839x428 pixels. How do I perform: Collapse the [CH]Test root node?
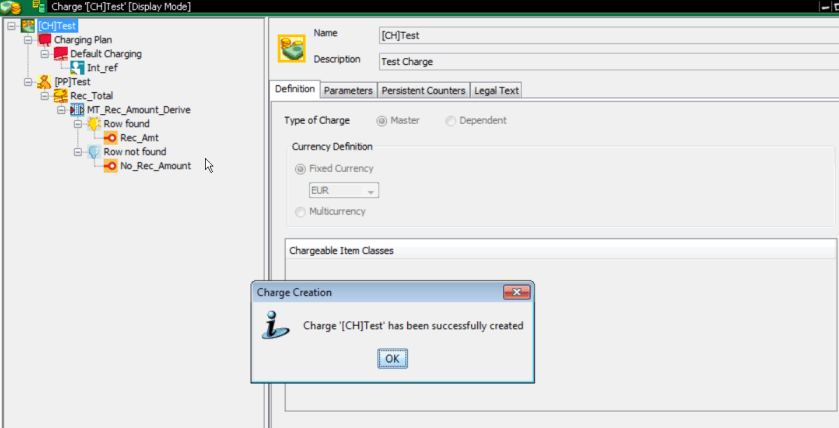(x=11, y=26)
